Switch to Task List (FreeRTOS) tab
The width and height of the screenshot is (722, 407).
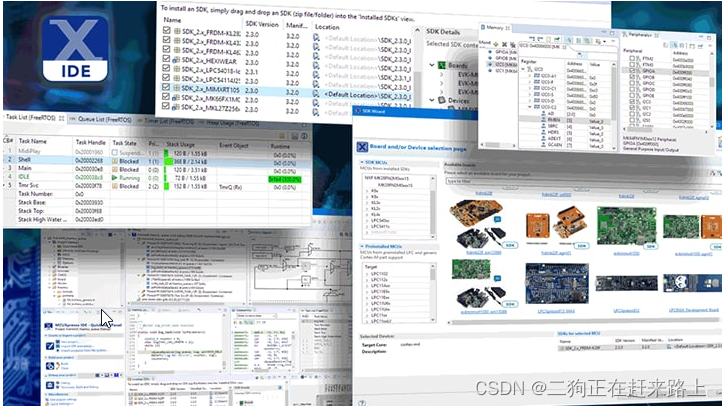click(35, 117)
